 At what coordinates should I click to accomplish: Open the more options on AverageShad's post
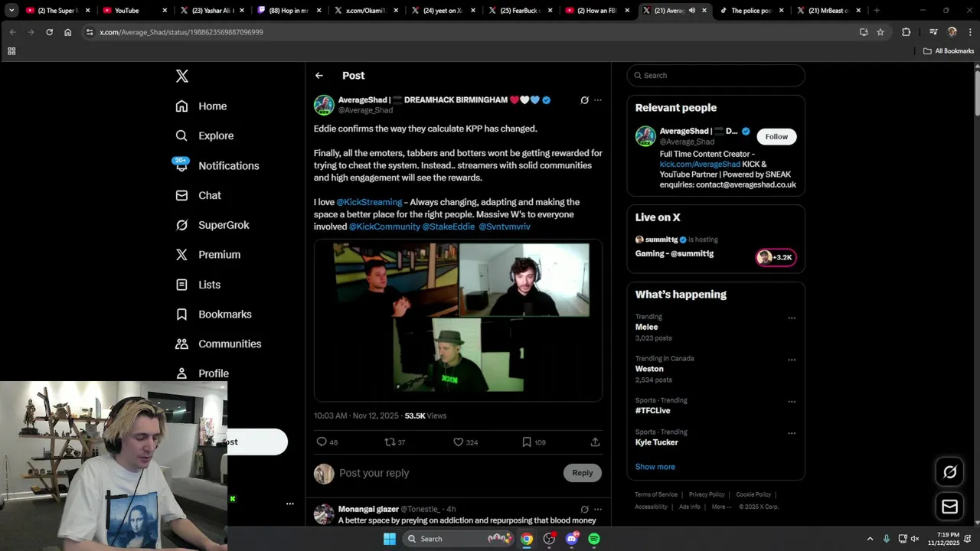598,100
